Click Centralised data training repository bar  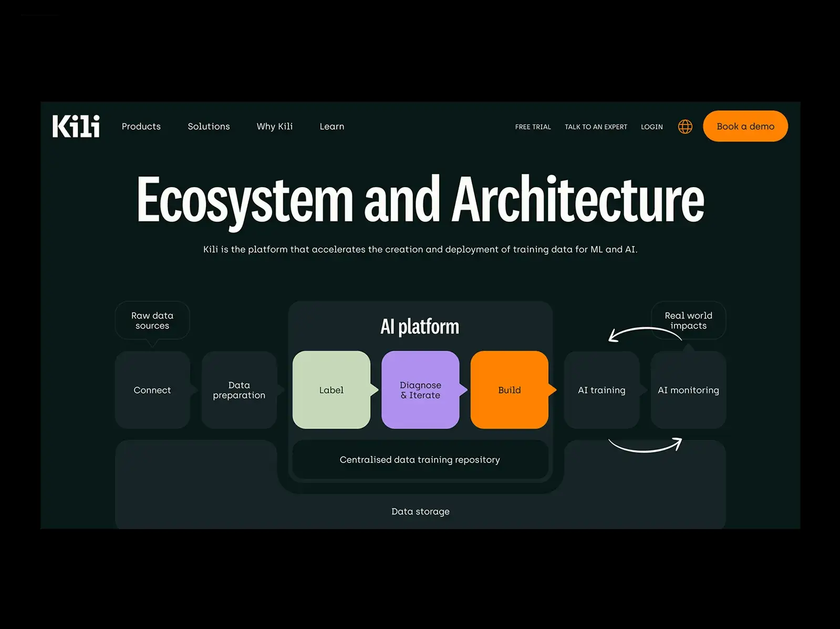[x=420, y=460]
